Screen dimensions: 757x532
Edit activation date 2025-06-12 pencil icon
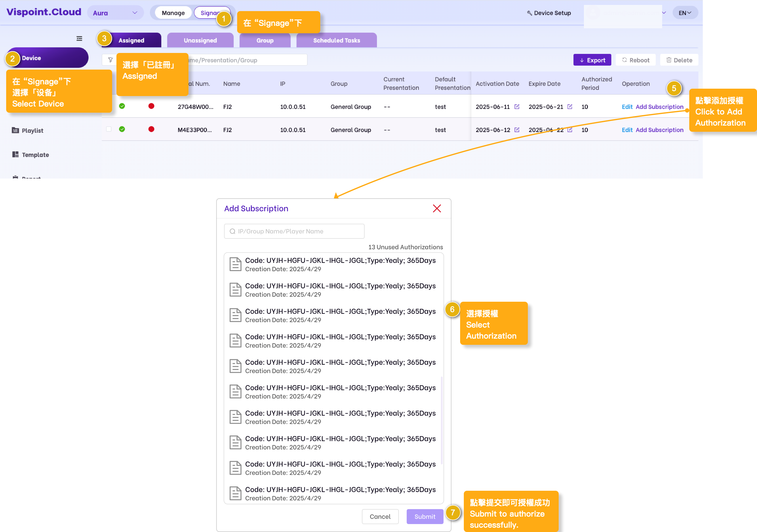tap(517, 130)
